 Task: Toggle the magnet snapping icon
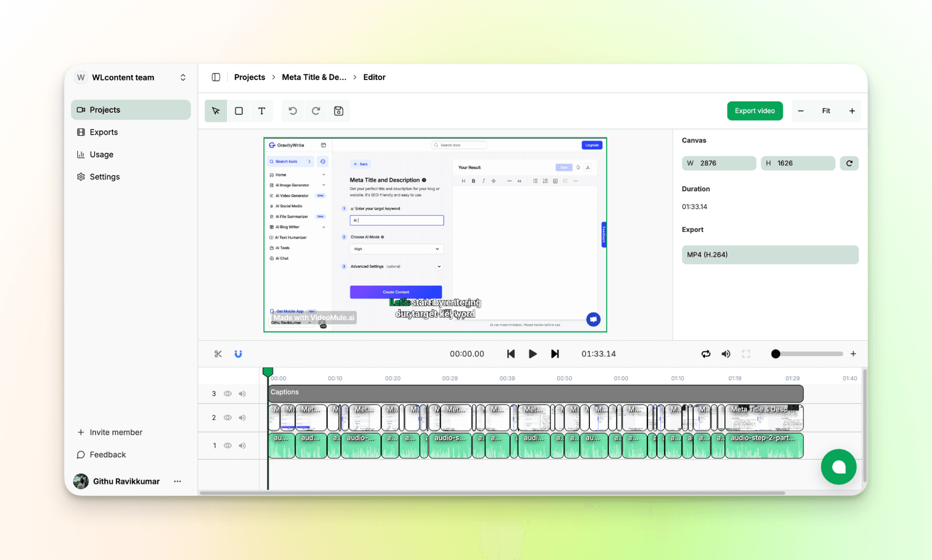point(238,354)
